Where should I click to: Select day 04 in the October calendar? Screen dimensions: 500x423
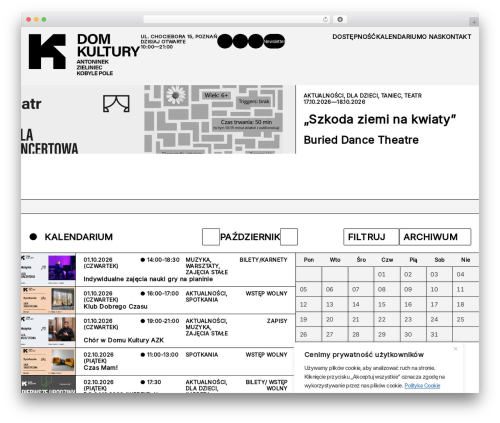pos(466,274)
